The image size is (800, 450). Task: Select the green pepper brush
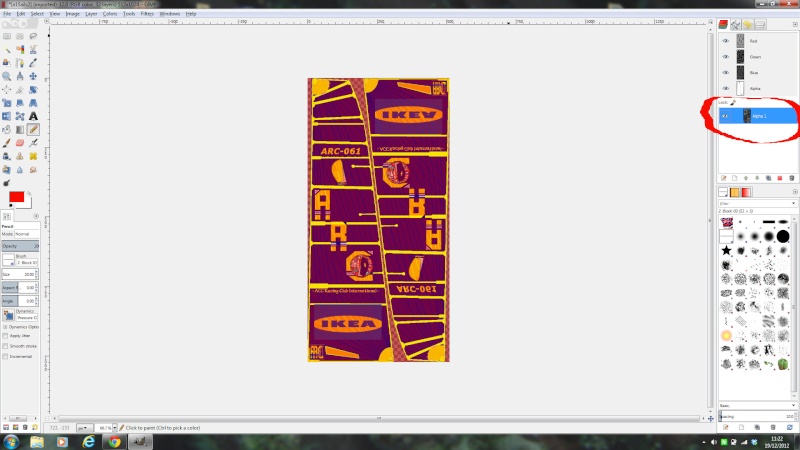click(x=783, y=364)
